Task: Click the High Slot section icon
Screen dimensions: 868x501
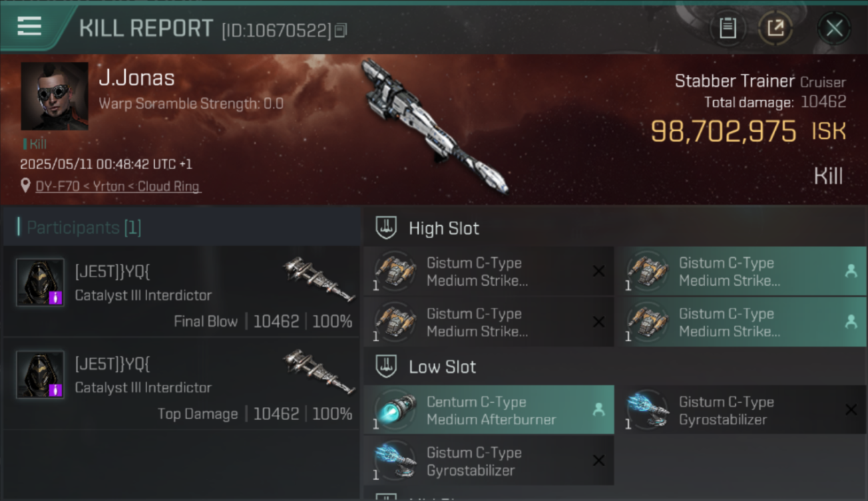Action: 386,228
